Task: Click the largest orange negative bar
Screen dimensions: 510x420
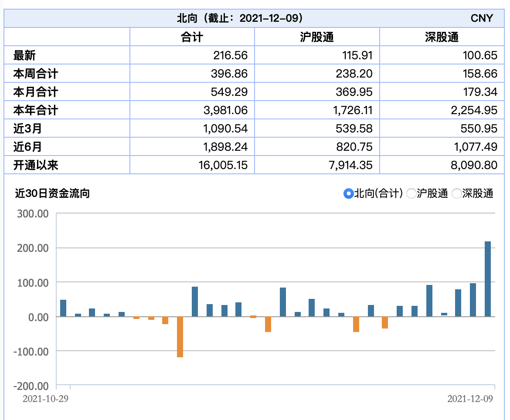Action: pos(179,338)
